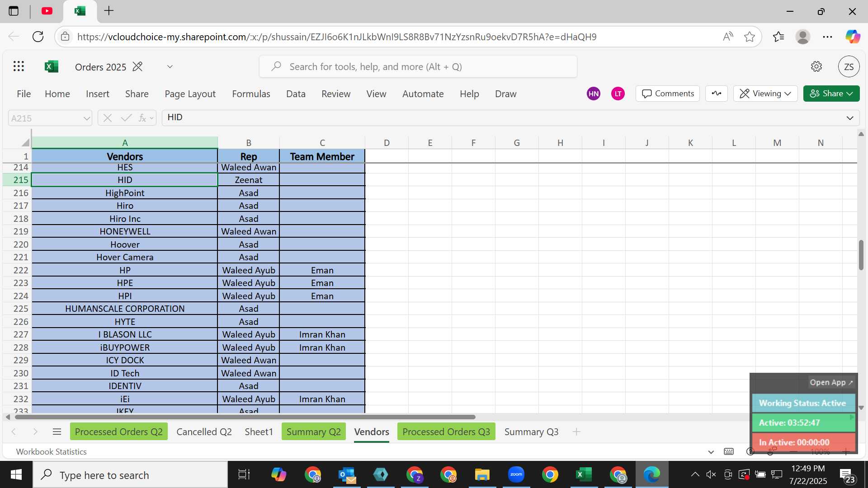Click the Name Box showing A215
Viewport: 868px width, 488px height.
pyautogui.click(x=44, y=118)
